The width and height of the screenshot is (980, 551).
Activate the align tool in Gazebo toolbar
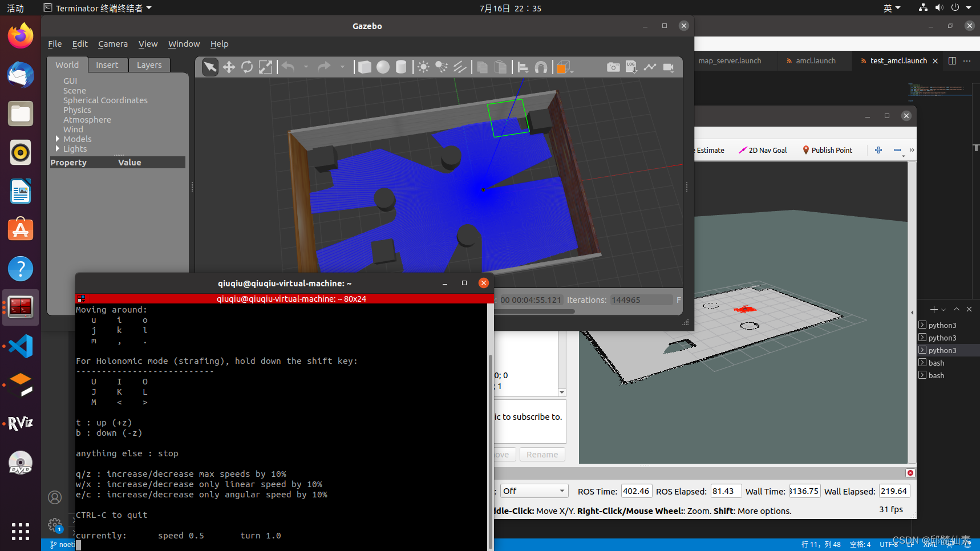522,67
